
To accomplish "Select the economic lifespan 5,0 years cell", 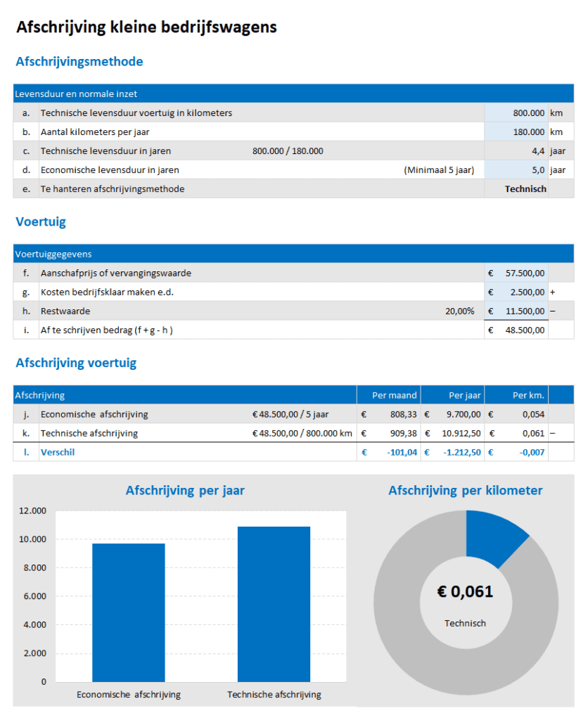I will tap(516, 169).
